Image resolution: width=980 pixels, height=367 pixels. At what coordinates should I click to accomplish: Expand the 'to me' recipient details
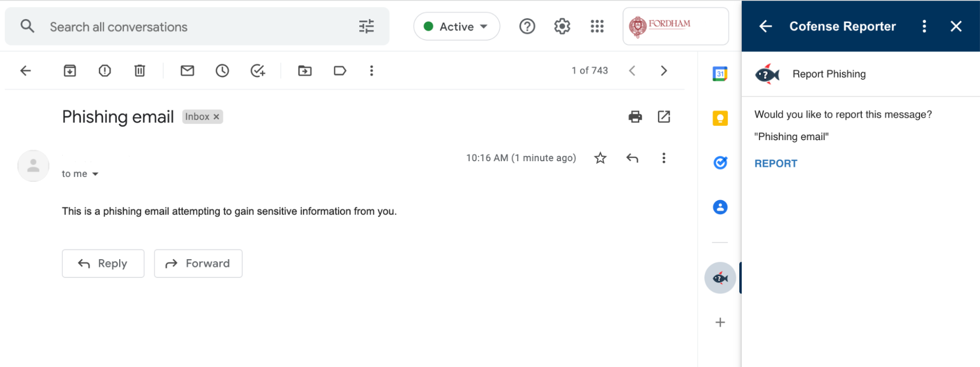pyautogui.click(x=95, y=174)
